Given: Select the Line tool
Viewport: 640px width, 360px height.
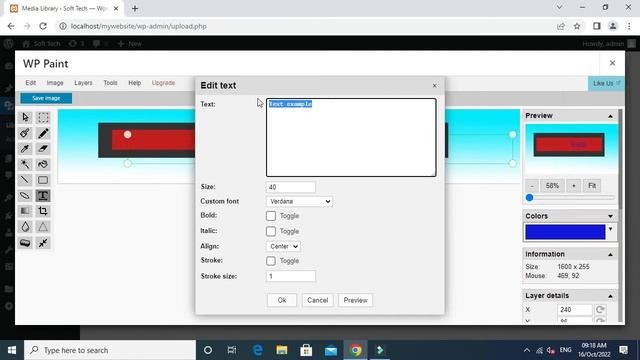Looking at the screenshot, I should (x=25, y=180).
